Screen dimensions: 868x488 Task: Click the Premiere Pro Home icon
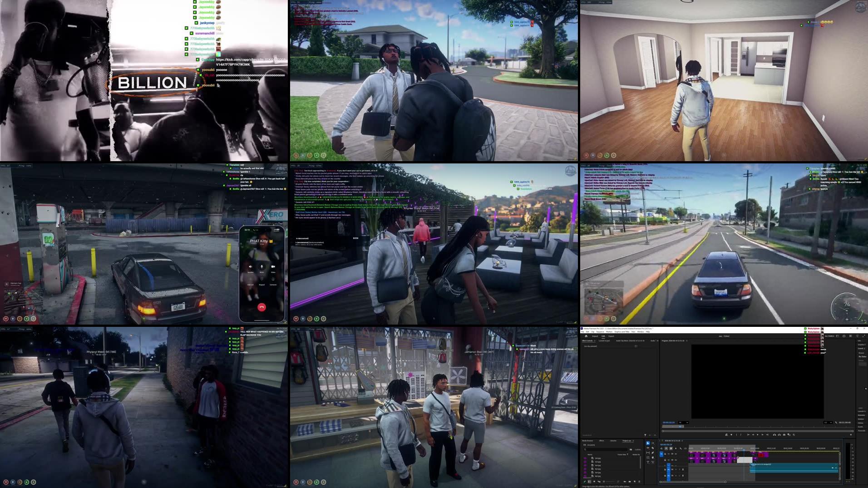pos(586,336)
